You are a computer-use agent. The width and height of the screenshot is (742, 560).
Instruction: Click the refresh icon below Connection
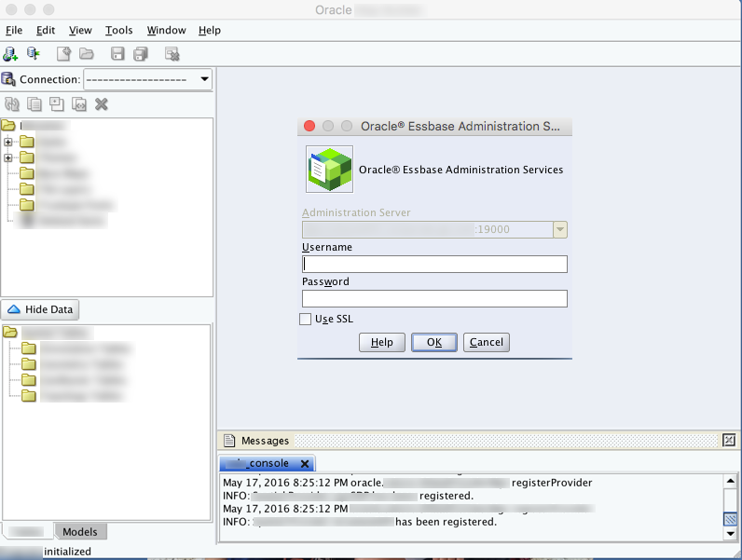tap(12, 104)
